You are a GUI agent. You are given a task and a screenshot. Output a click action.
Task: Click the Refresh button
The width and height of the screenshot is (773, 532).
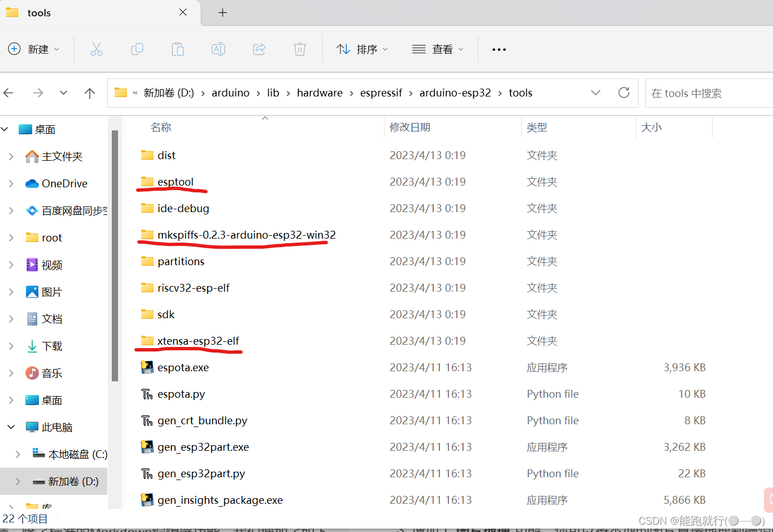point(624,93)
